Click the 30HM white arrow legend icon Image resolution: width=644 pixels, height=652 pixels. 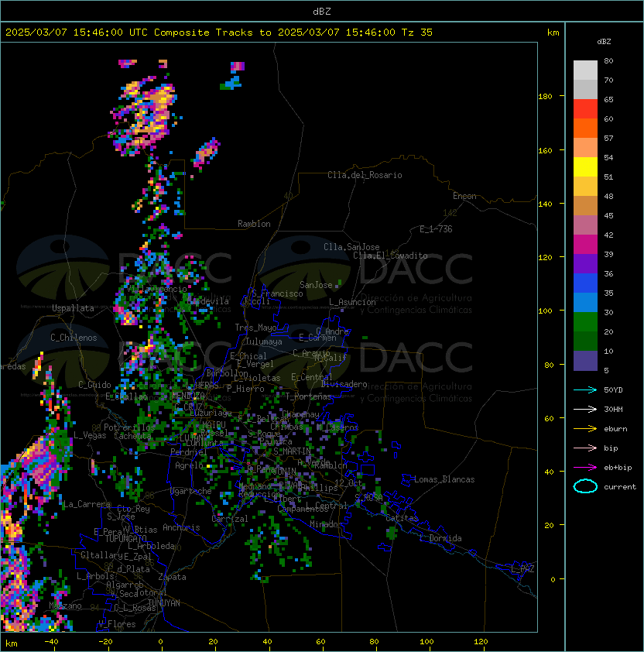(585, 409)
